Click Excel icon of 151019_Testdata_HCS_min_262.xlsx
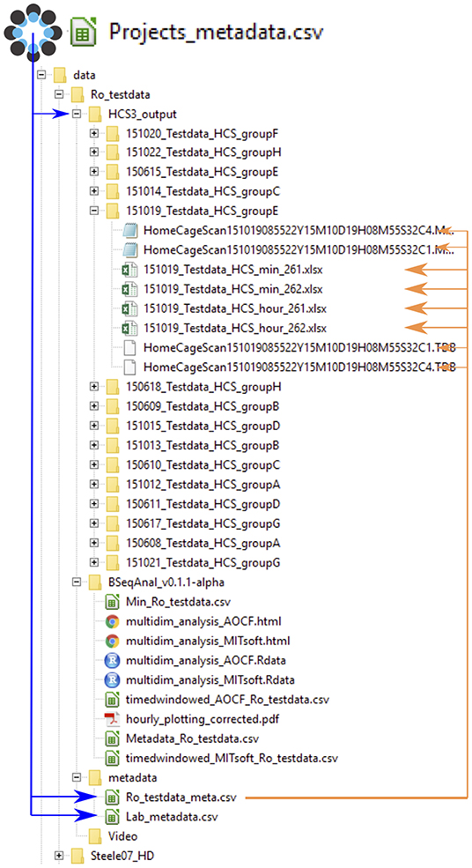 (x=129, y=290)
